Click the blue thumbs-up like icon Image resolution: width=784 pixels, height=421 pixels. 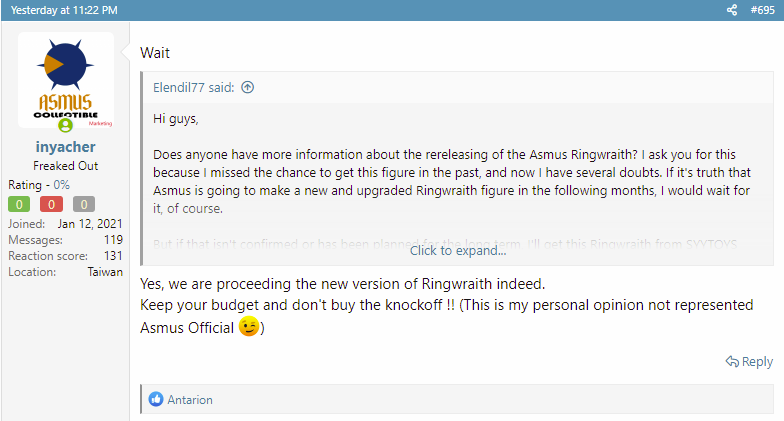(156, 399)
